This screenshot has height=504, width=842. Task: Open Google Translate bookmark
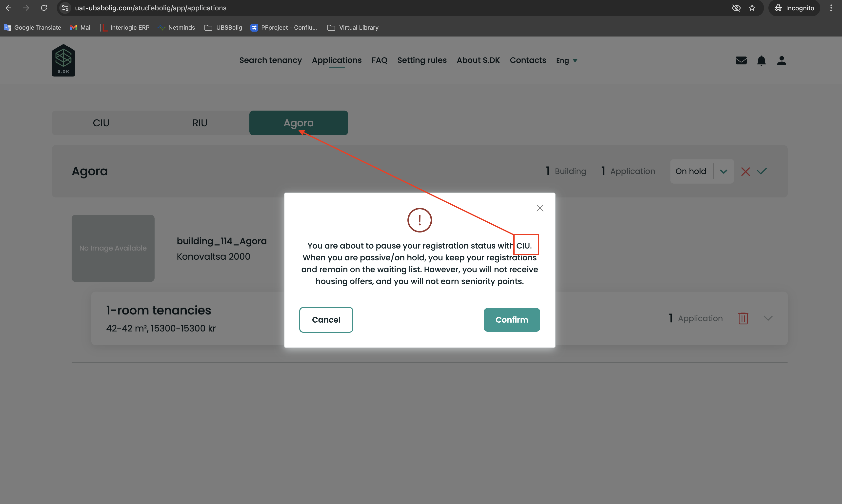click(32, 27)
